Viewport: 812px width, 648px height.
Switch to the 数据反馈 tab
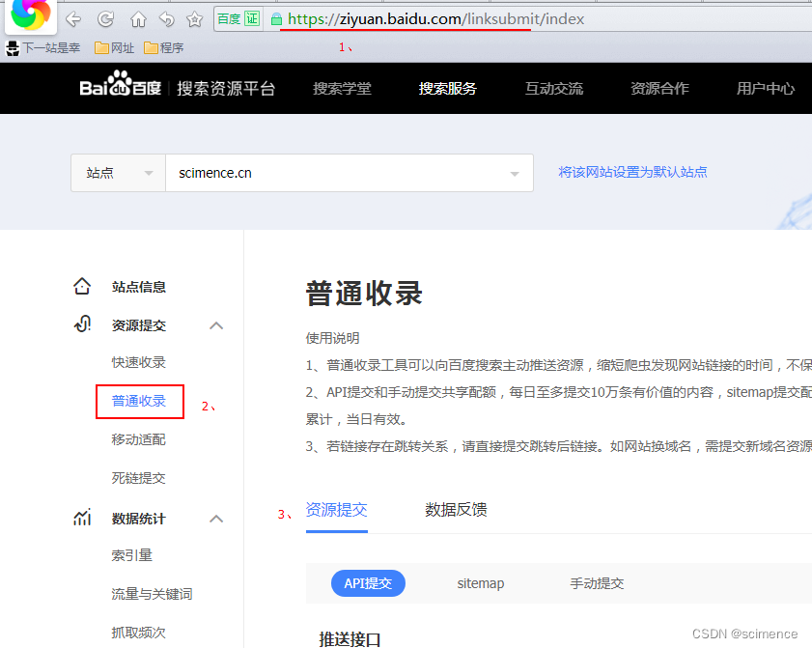tap(456, 510)
